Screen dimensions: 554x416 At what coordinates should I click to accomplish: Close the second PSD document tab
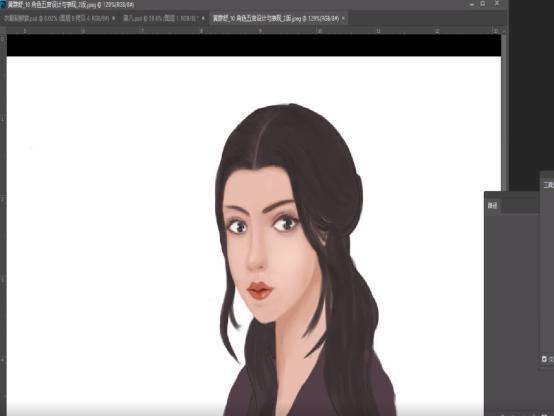click(203, 18)
